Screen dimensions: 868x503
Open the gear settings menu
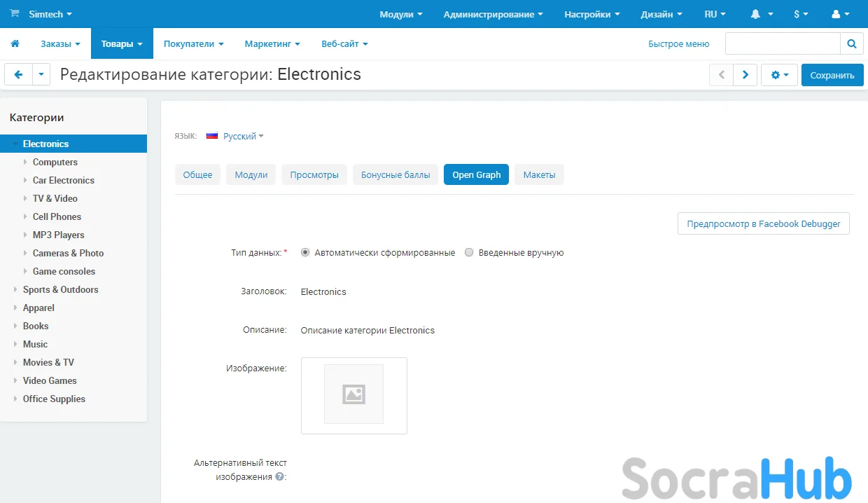779,75
